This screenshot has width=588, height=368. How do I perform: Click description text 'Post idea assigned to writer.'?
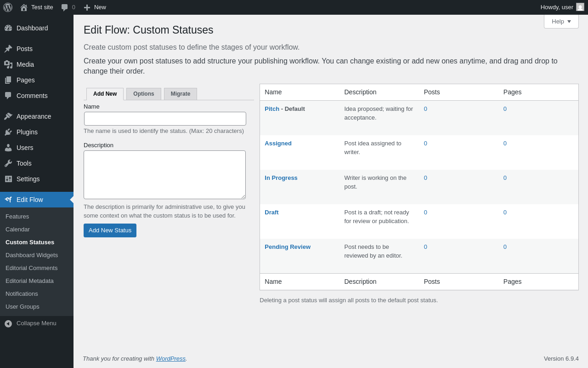pyautogui.click(x=373, y=148)
